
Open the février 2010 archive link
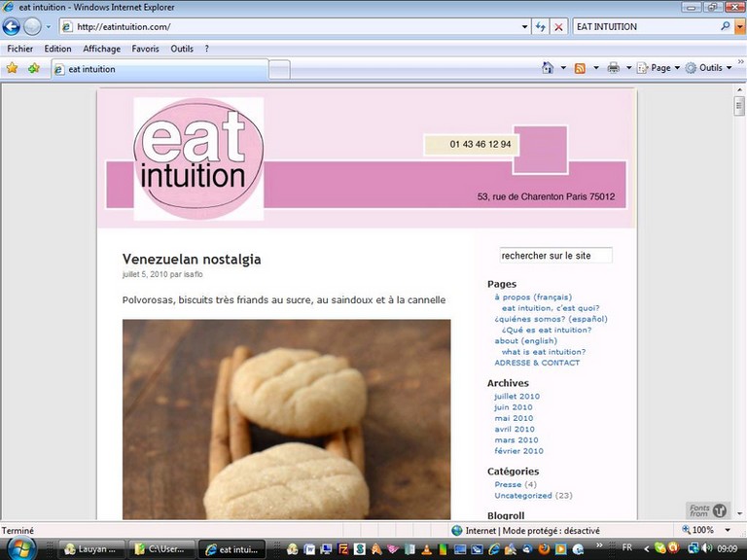tap(518, 451)
